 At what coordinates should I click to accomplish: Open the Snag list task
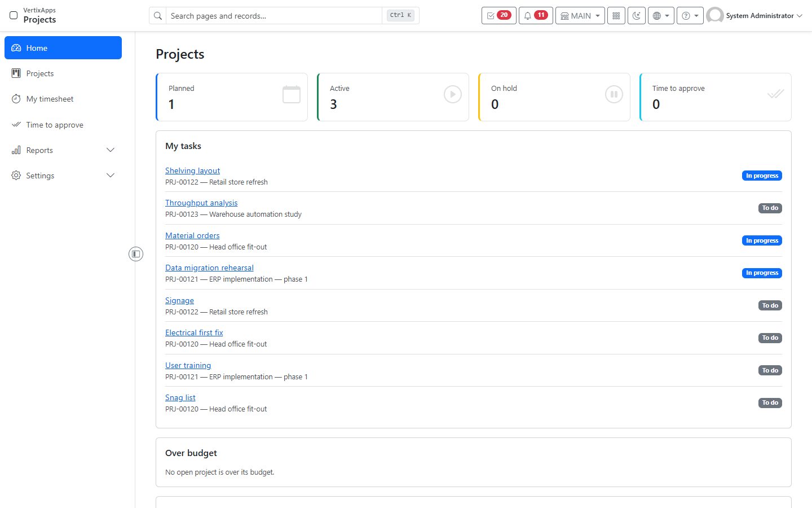click(x=180, y=397)
